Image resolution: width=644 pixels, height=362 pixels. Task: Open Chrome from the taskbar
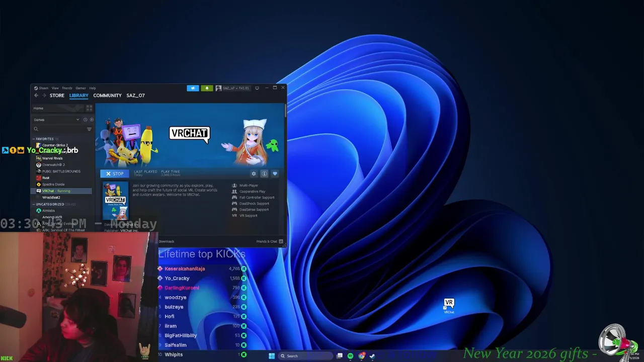[x=361, y=356]
